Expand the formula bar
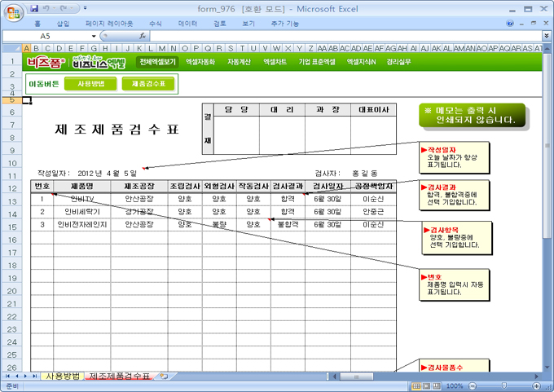Image resolution: width=554 pixels, height=392 pixels. pos(547,37)
